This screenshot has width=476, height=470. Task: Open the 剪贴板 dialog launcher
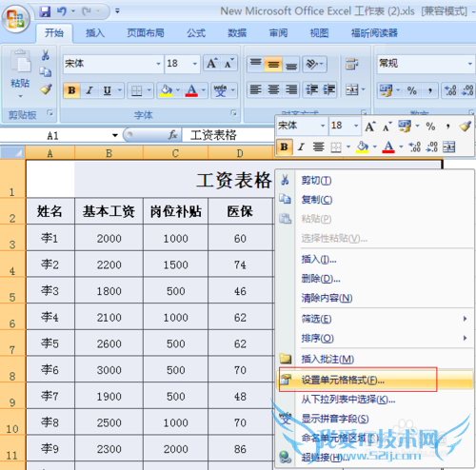point(50,113)
